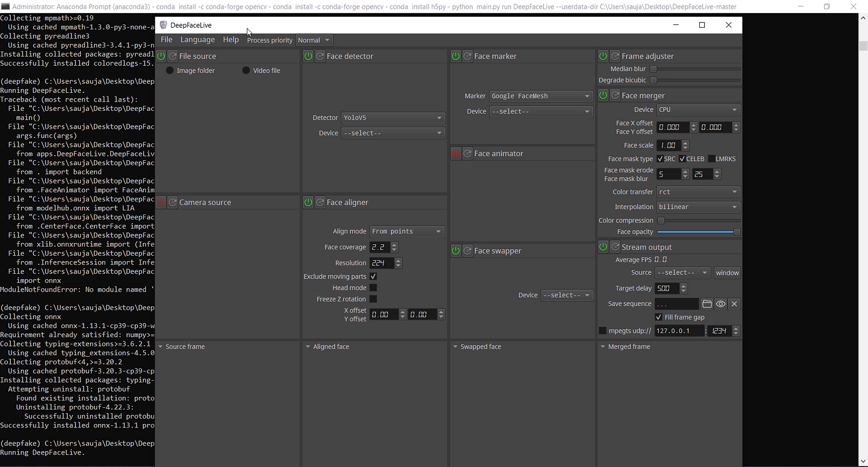Reset Face detector settings icon
Image resolution: width=868 pixels, height=467 pixels.
click(320, 56)
